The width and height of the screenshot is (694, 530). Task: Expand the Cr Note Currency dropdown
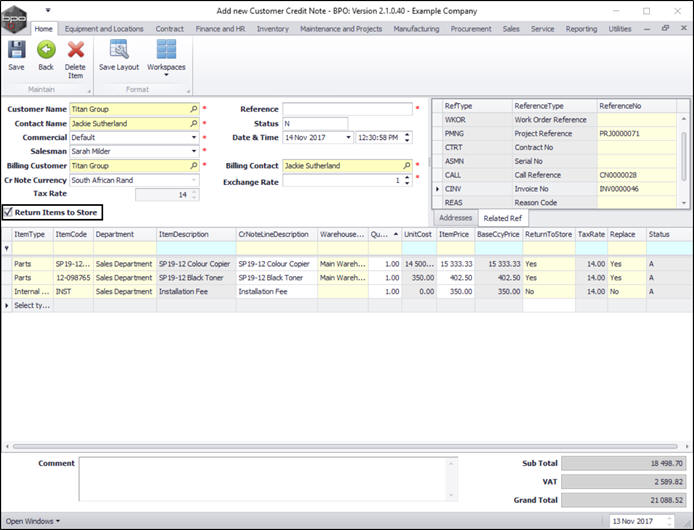point(194,180)
